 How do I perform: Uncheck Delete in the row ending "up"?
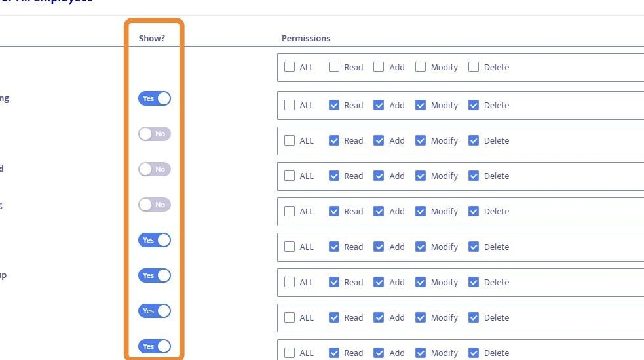tap(474, 282)
